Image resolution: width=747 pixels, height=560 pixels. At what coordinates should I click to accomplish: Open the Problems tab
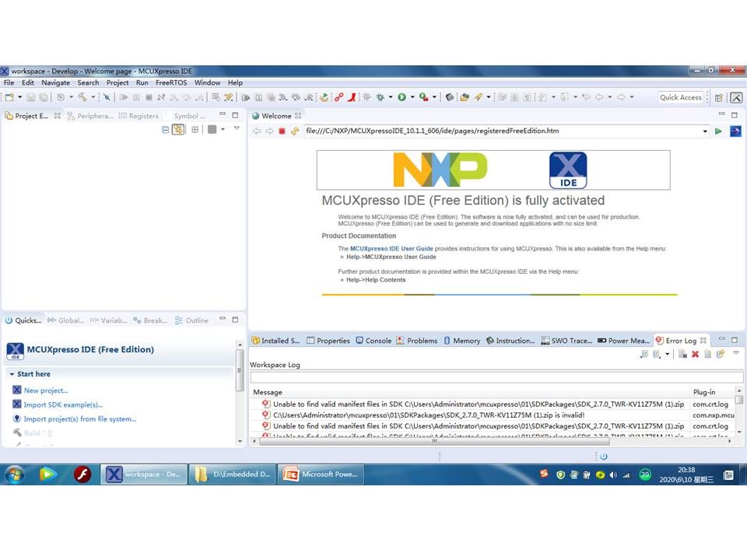tap(417, 341)
